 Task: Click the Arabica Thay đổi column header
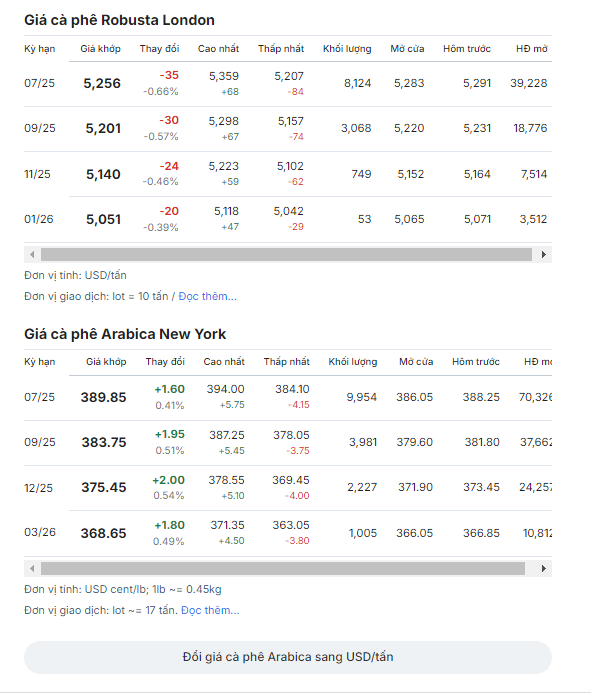[x=165, y=362]
